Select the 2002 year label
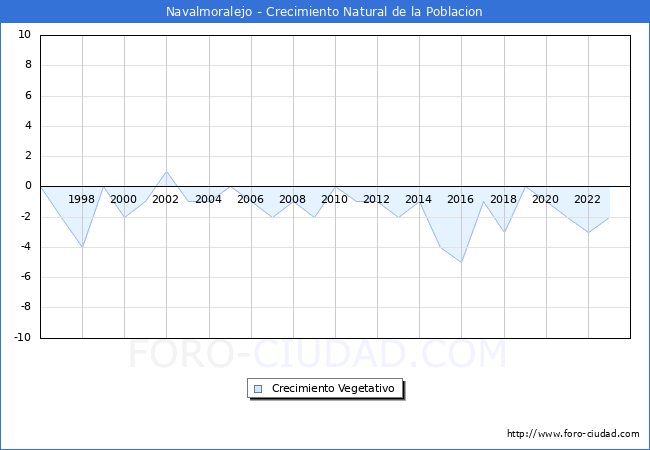This screenshot has height=450, width=650. pos(166,199)
